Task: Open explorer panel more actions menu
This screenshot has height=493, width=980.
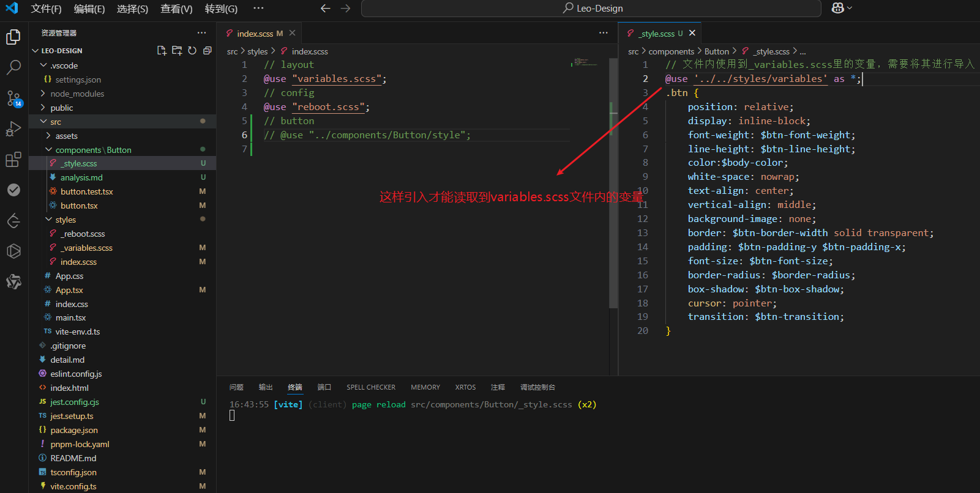Action: [201, 33]
